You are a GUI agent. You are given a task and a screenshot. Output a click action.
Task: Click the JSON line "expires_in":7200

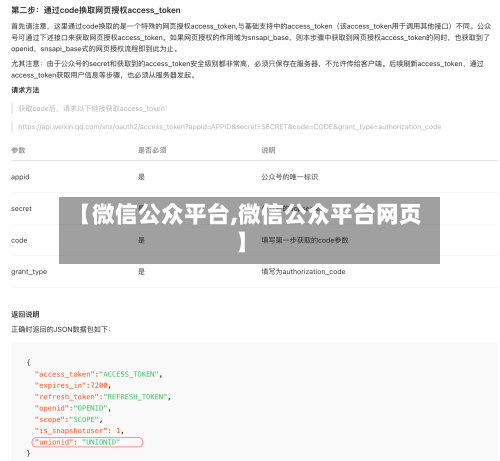click(73, 386)
